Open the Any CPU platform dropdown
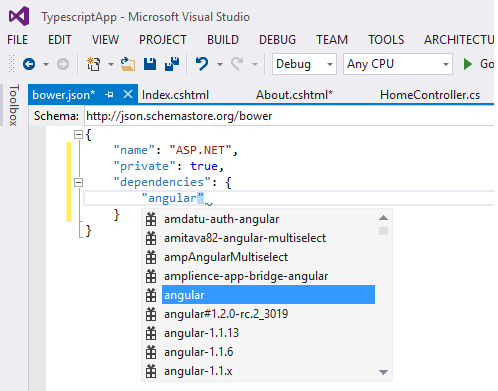The width and height of the screenshot is (498, 391). pos(398,64)
